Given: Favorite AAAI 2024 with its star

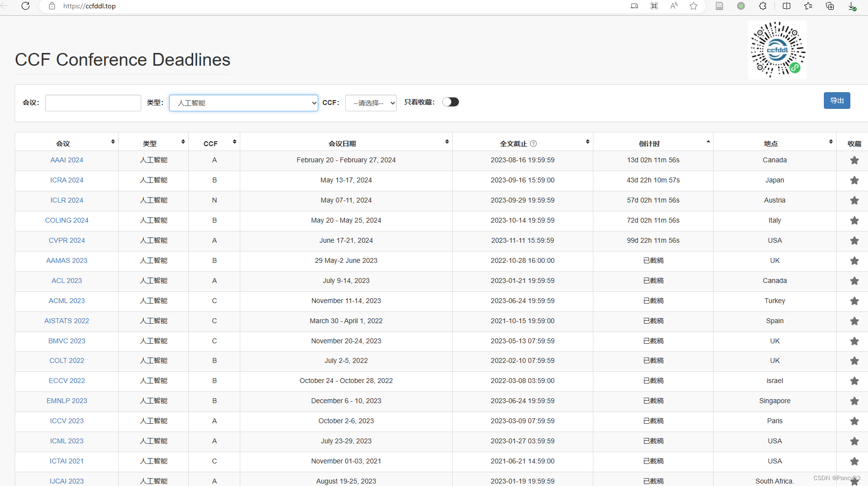Looking at the screenshot, I should click(854, 160).
